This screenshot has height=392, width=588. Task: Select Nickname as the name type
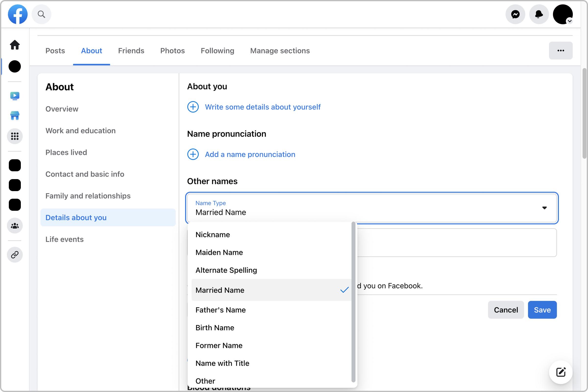(x=212, y=234)
